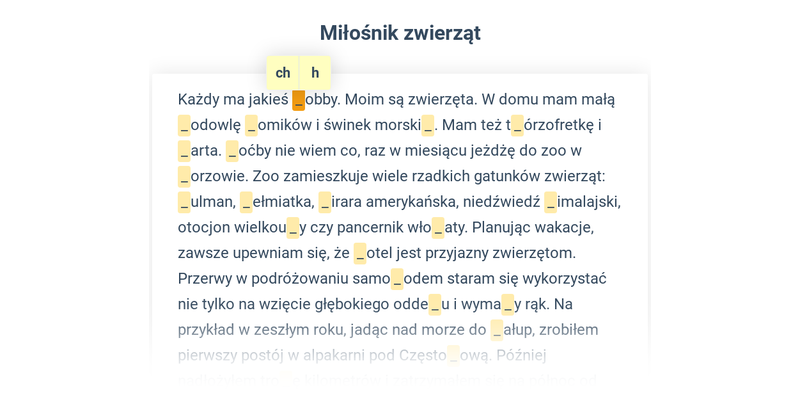Select the blank inside "t_órzofretkę"
Viewport: 800px width, 400px height.
tap(517, 126)
